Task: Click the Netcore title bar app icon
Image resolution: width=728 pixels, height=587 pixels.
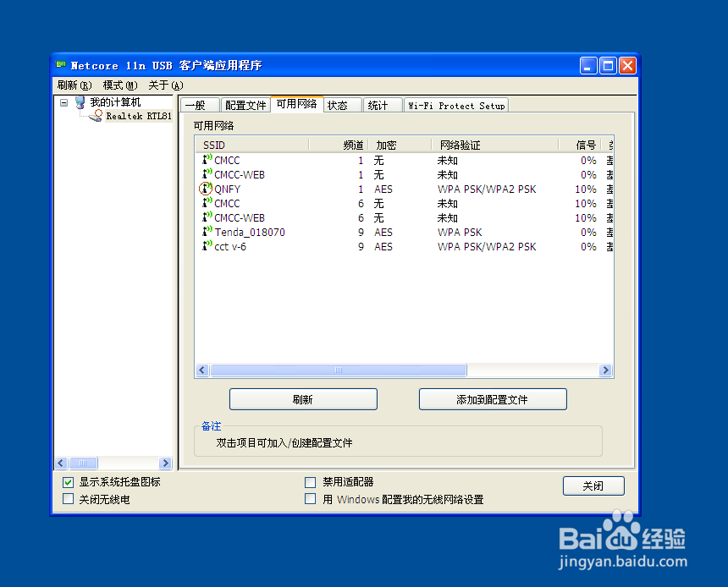Action: [x=61, y=65]
